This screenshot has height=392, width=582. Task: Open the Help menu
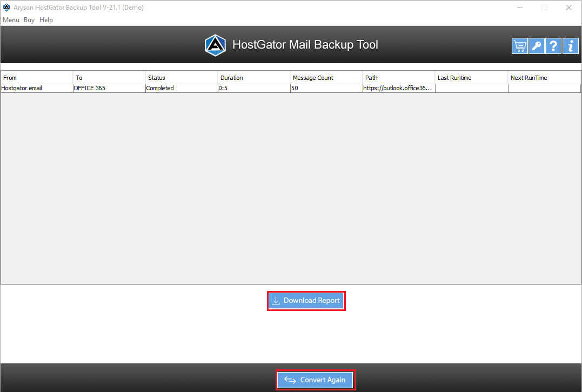46,20
